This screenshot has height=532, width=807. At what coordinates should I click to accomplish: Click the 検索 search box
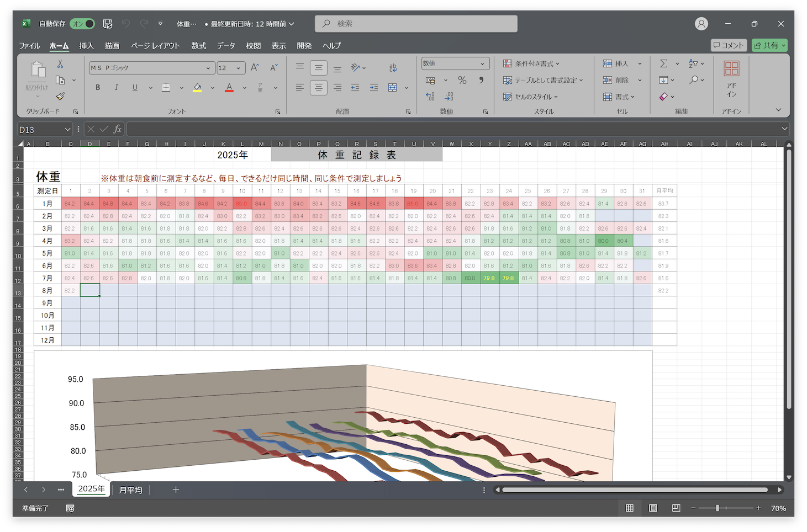[x=416, y=24]
